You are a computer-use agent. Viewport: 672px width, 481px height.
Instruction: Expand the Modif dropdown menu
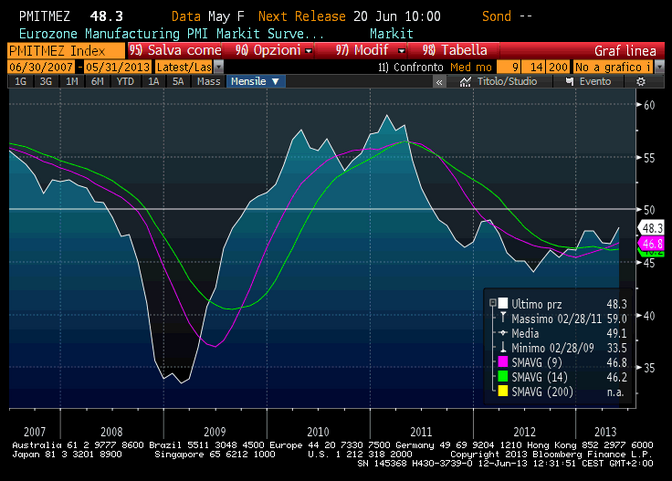[x=367, y=50]
